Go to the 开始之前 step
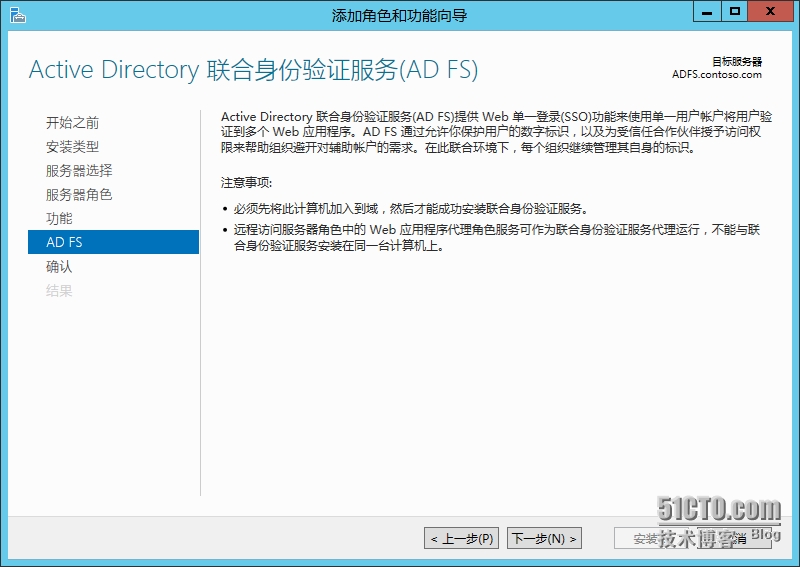The image size is (800, 567). coord(72,123)
